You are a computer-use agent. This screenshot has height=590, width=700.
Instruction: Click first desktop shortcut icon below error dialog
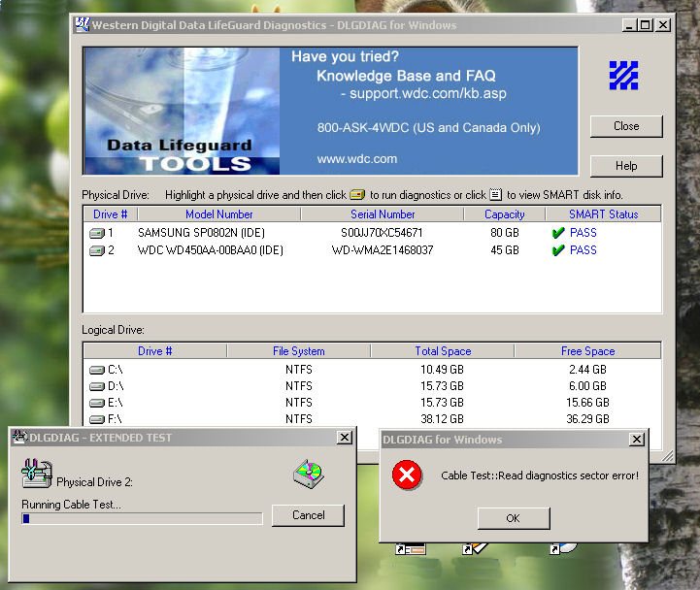[411, 549]
